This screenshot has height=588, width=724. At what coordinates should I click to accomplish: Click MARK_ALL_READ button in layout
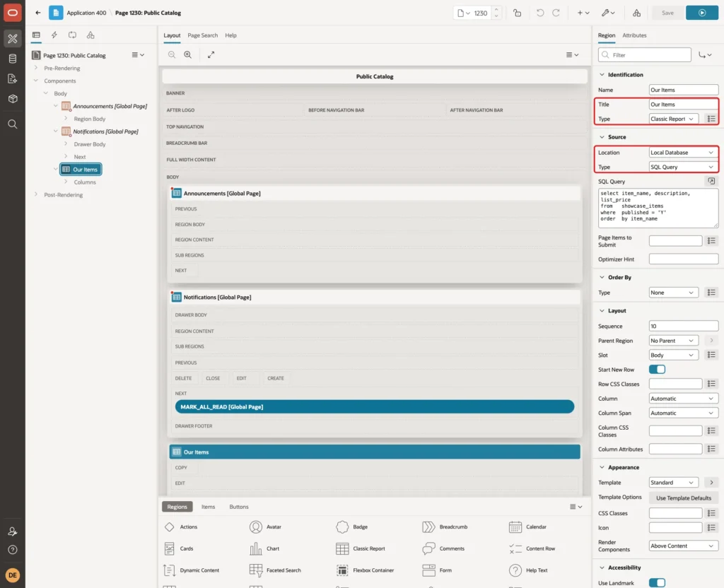coord(375,406)
